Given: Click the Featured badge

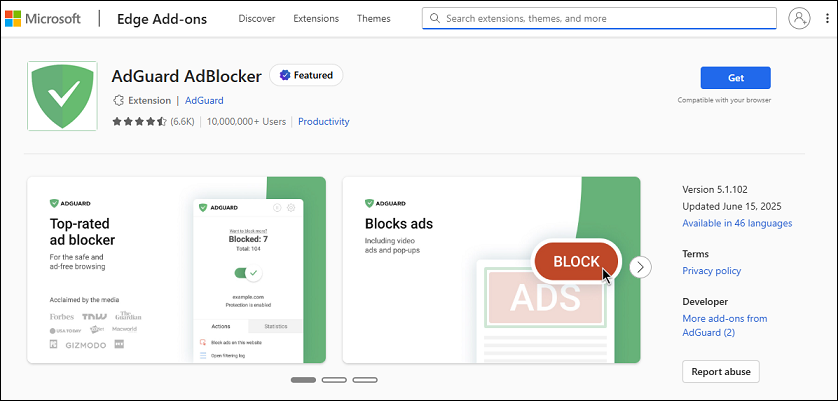Looking at the screenshot, I should point(306,75).
